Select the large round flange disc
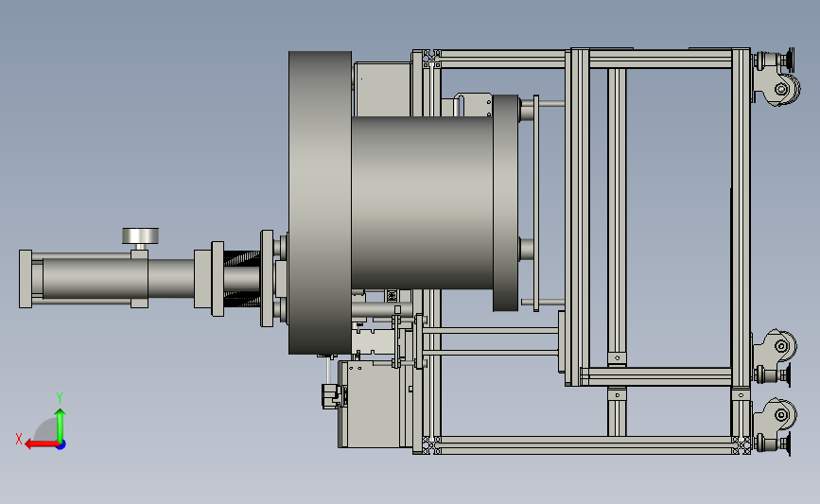Viewport: 820px width, 504px height. 320,203
